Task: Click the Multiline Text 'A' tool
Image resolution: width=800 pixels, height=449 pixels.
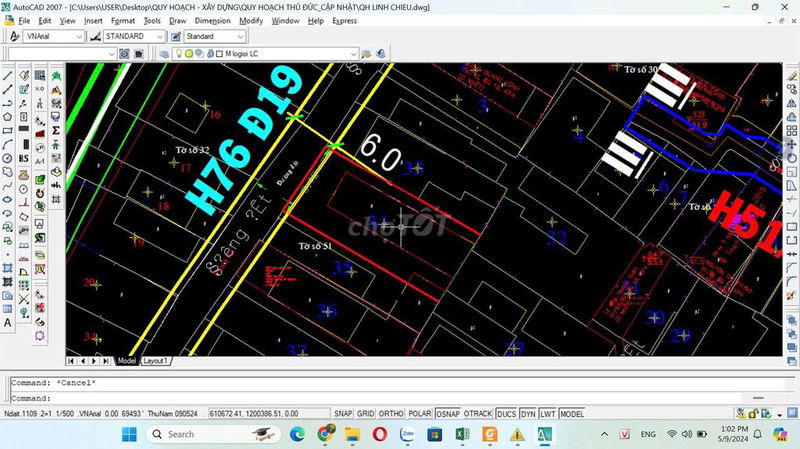Action: click(x=7, y=323)
